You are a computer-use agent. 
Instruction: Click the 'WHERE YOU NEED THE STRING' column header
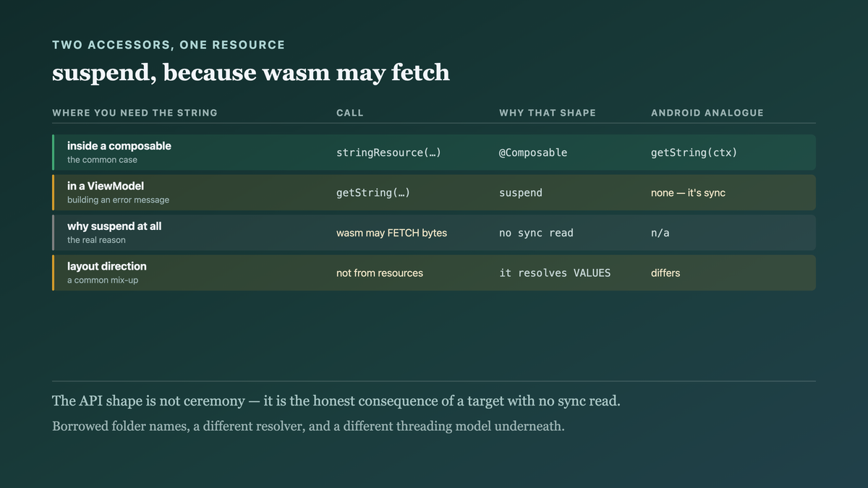135,113
